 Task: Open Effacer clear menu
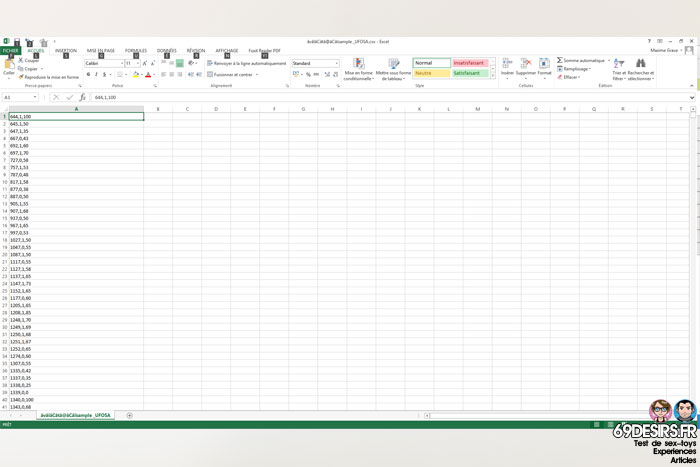click(x=568, y=77)
